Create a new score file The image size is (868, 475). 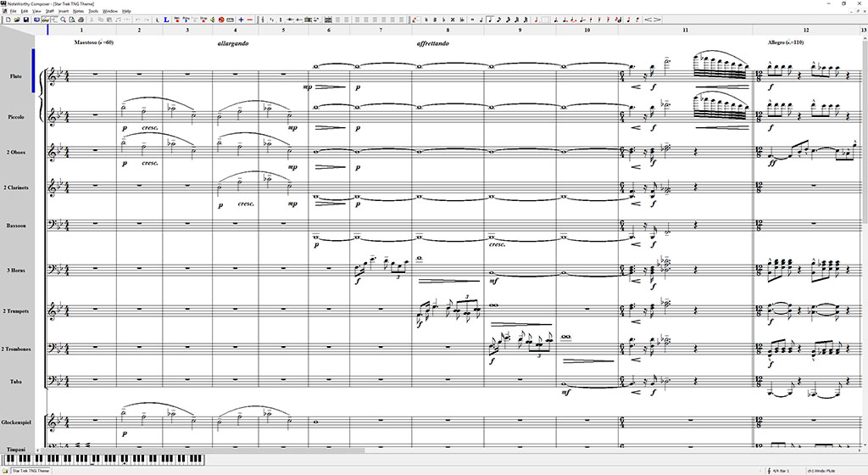(x=8, y=20)
